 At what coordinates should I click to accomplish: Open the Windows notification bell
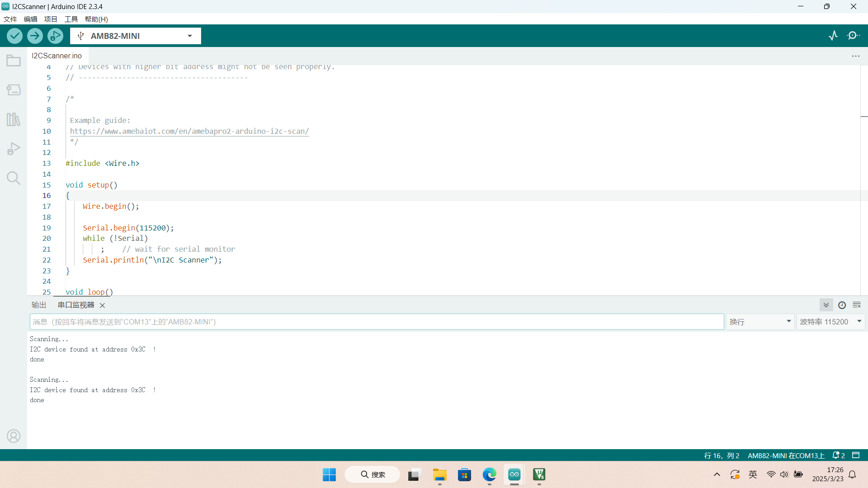[x=852, y=474]
